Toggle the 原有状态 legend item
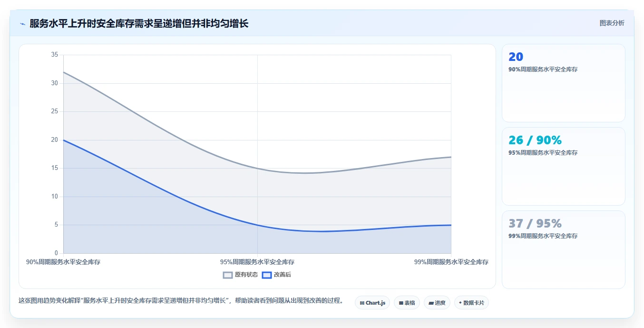Image resolution: width=644 pixels, height=328 pixels. pos(240,275)
